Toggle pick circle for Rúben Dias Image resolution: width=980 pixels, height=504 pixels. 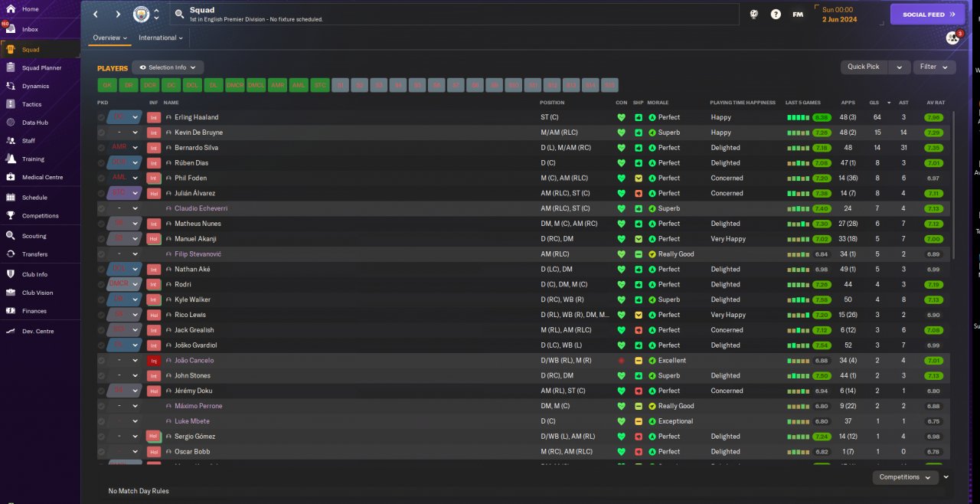click(x=101, y=163)
